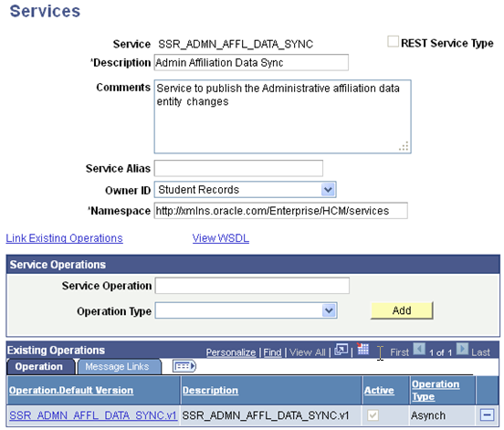
Task: Sort by Operation Type column header
Action: pyautogui.click(x=436, y=390)
